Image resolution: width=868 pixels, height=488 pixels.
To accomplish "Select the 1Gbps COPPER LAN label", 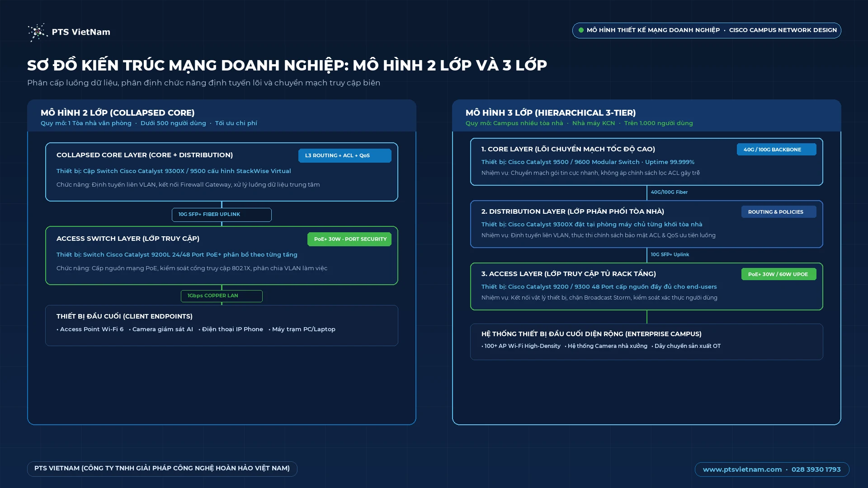I will click(222, 296).
